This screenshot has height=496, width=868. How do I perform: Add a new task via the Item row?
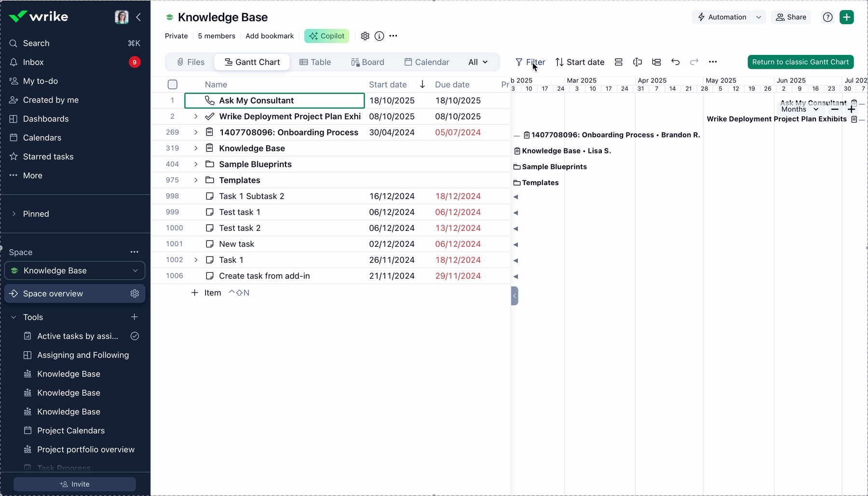point(206,293)
